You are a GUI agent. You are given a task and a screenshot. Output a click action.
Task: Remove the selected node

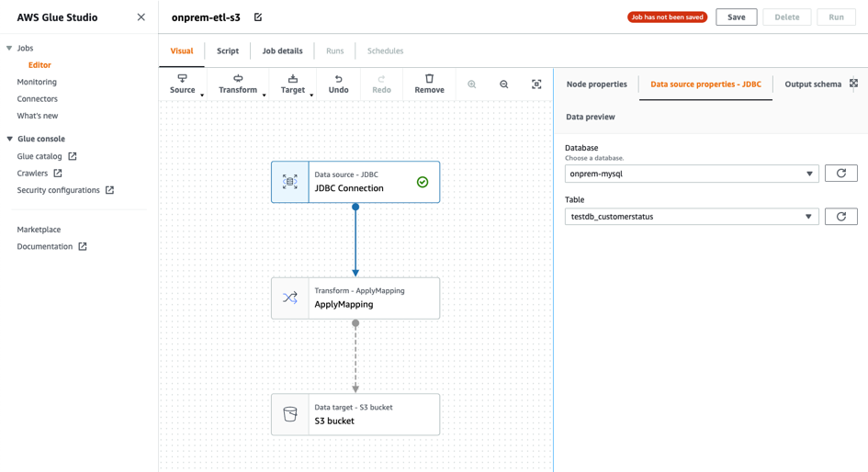tap(429, 84)
